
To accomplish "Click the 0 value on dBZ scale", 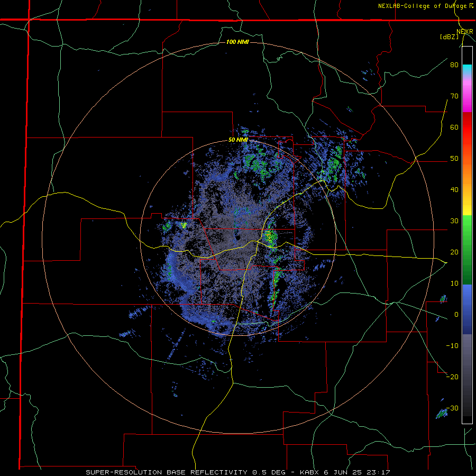I will point(456,315).
